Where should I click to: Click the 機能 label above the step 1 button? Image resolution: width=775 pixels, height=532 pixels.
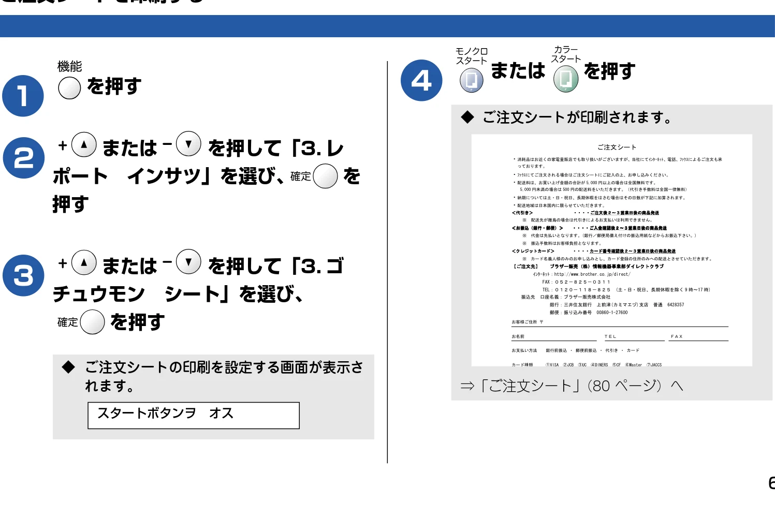(x=69, y=66)
